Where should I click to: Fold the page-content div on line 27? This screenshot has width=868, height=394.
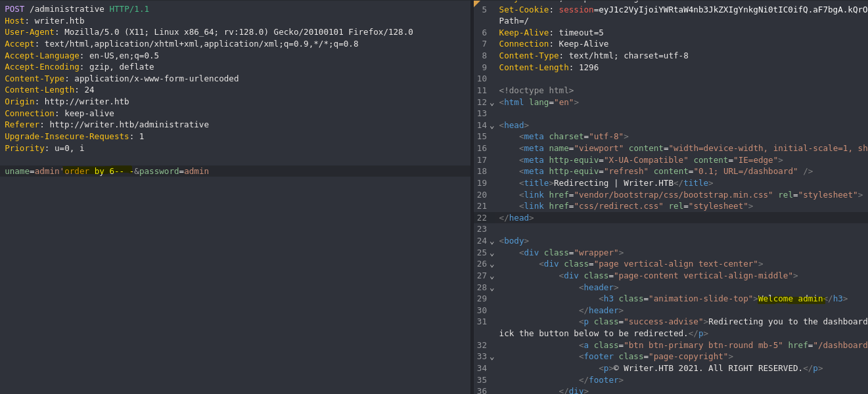491,276
